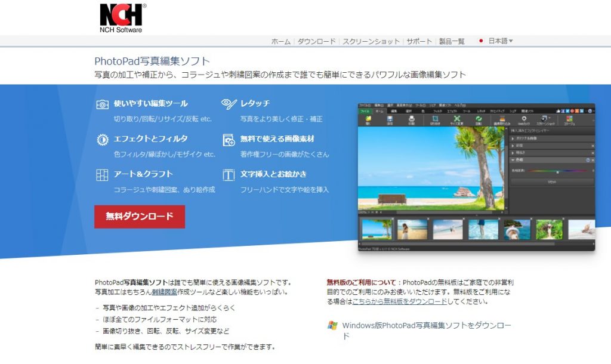Select the thumbnail with green tropical foliage
This screenshot has height=364, width=611.
pyautogui.click(x=550, y=229)
